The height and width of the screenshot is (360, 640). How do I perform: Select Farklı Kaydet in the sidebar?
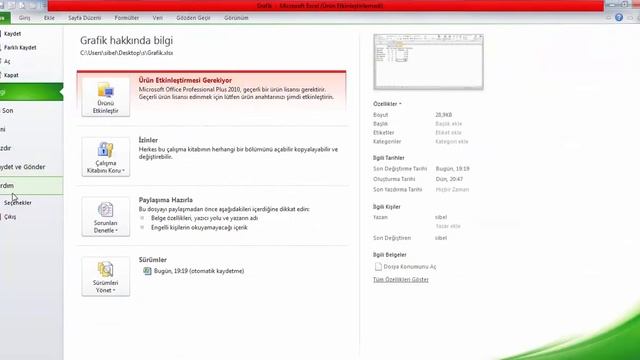(x=20, y=48)
